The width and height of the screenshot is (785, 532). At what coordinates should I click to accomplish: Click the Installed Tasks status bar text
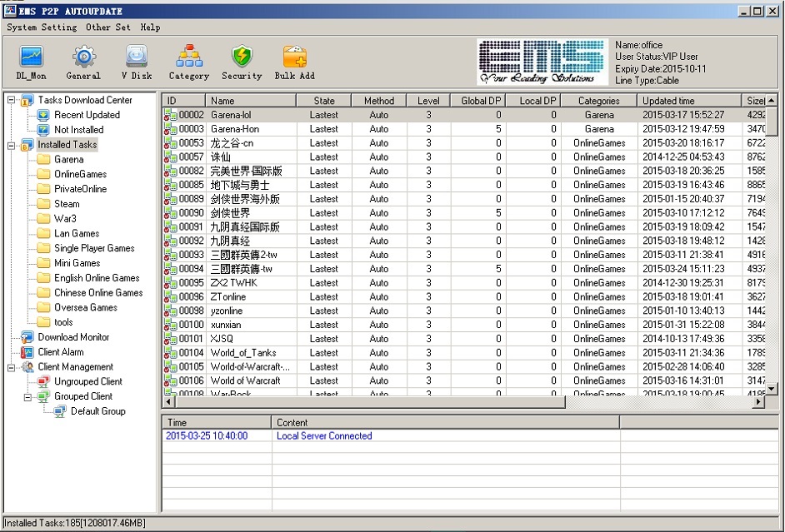click(x=75, y=524)
